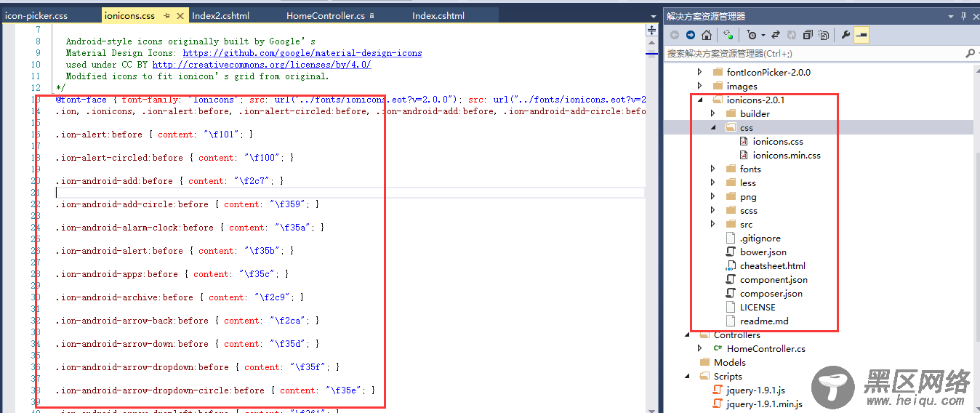Select the .gitignore file
This screenshot has width=980, height=413.
[x=760, y=238]
